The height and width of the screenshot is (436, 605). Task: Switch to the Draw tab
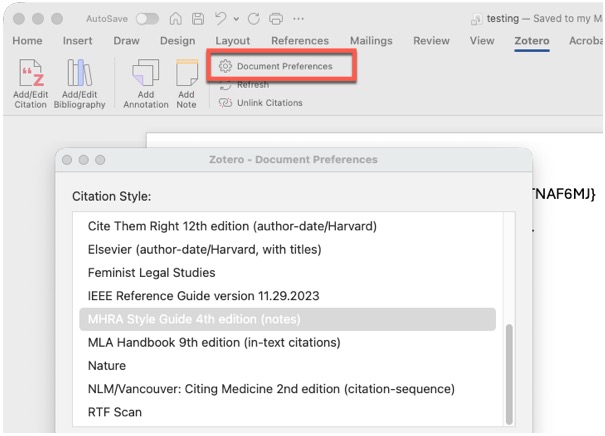pos(126,41)
